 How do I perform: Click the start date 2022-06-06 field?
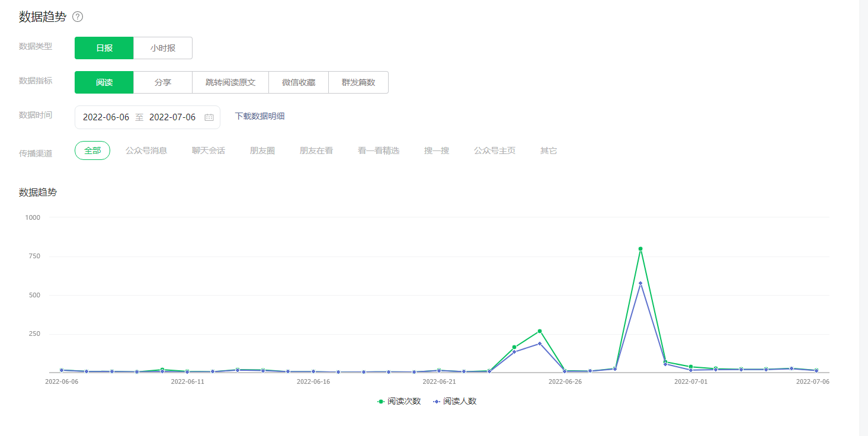click(x=106, y=117)
